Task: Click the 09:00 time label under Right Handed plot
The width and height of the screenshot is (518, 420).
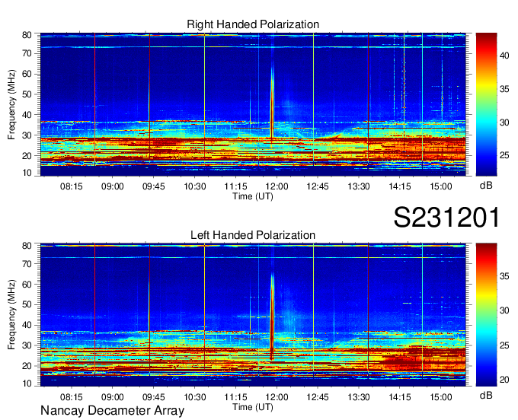Action: click(x=112, y=186)
